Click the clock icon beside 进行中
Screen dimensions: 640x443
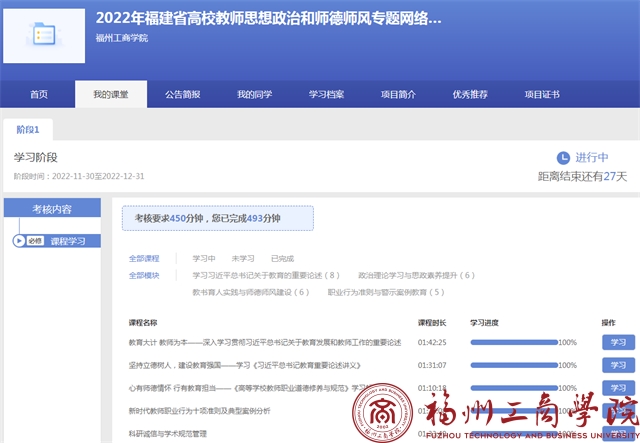[x=563, y=158]
